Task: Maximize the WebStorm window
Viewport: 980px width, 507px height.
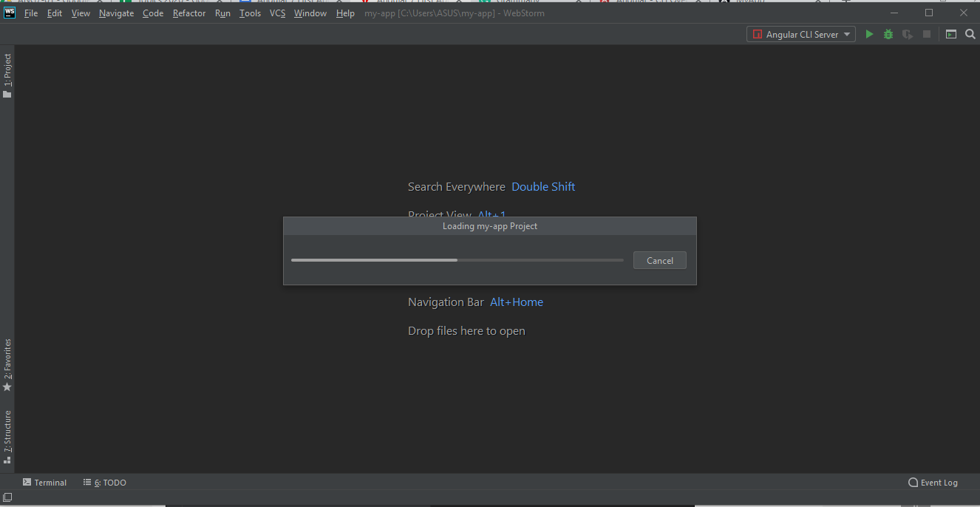Action: click(x=929, y=13)
